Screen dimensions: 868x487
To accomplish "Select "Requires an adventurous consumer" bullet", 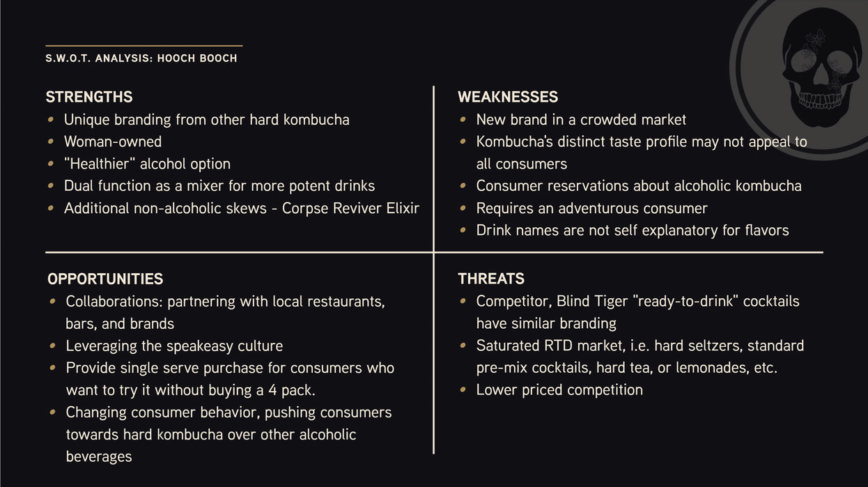I will pos(591,208).
